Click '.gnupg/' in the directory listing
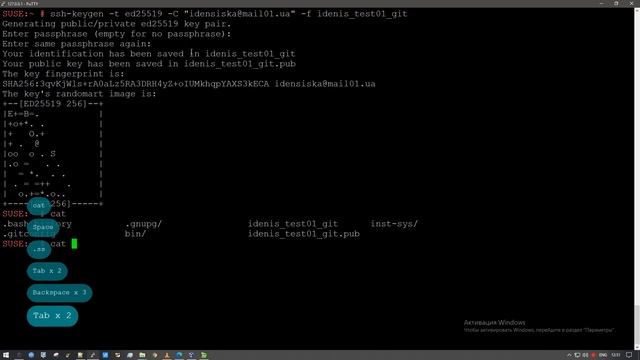Image resolution: width=640 pixels, height=360 pixels. (x=144, y=224)
